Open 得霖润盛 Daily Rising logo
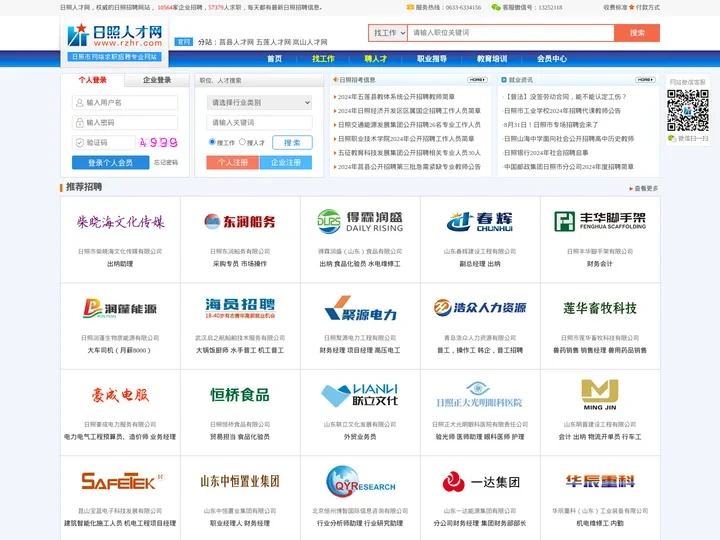 (360, 221)
